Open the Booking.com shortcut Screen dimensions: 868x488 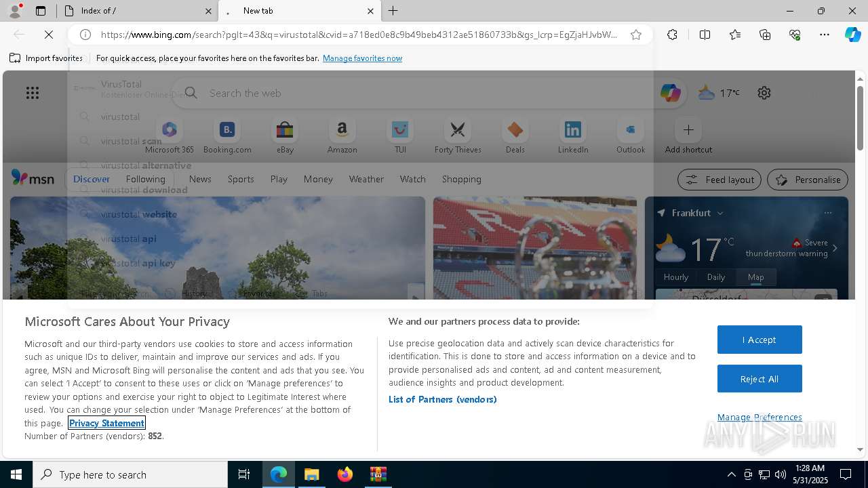tap(227, 136)
